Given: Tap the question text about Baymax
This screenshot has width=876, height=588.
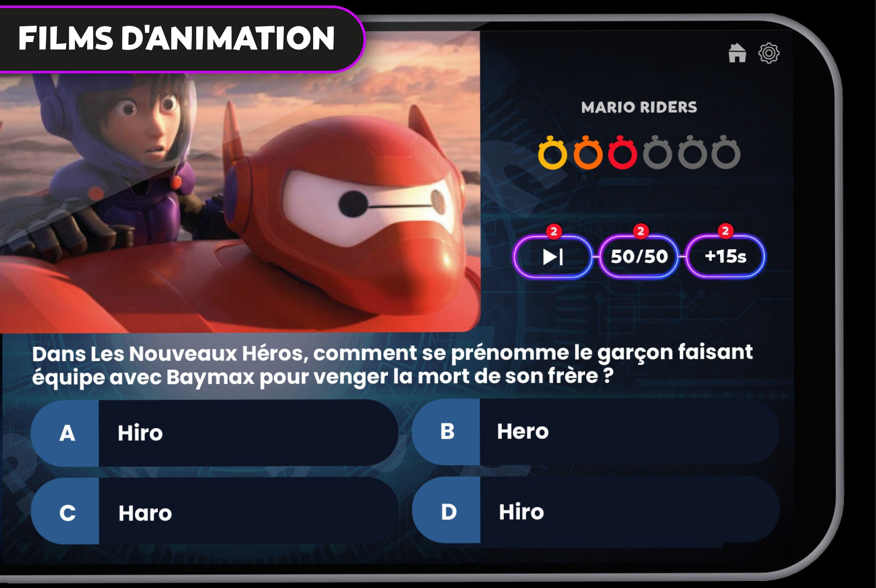Looking at the screenshot, I should [392, 365].
